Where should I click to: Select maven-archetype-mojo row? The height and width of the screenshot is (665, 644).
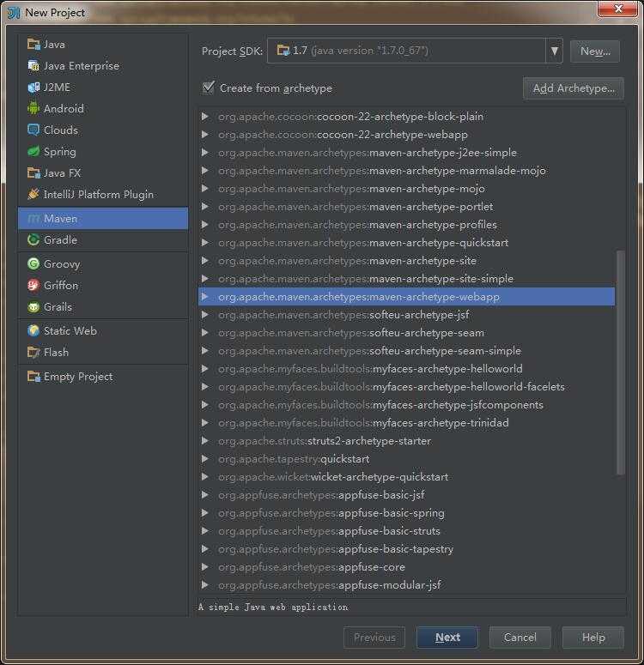(406, 188)
